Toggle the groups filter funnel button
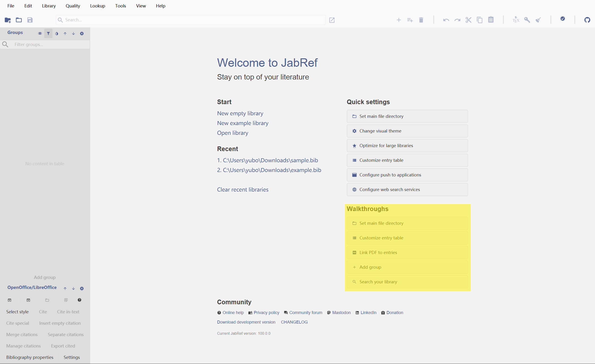 coord(48,33)
